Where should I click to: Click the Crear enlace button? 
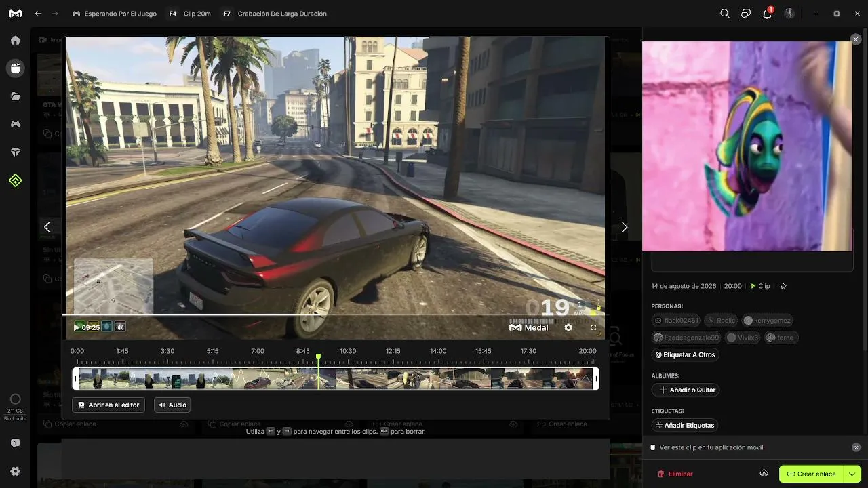pos(811,474)
